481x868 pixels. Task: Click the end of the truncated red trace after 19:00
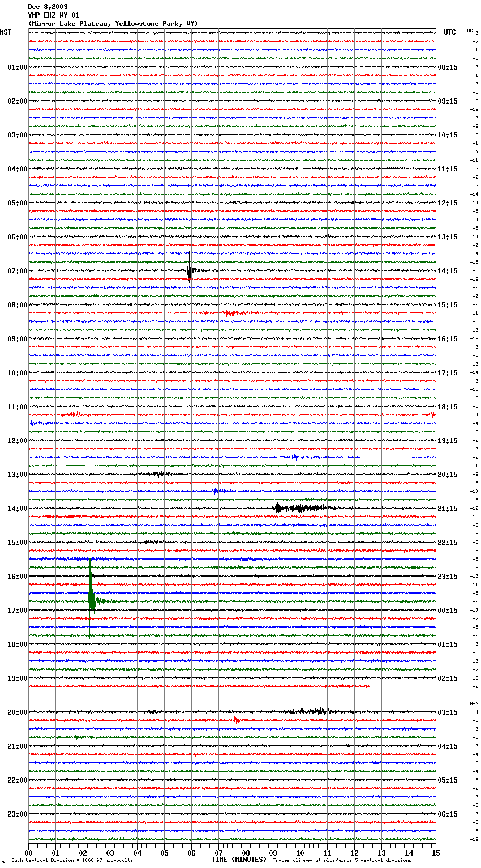pos(368,686)
